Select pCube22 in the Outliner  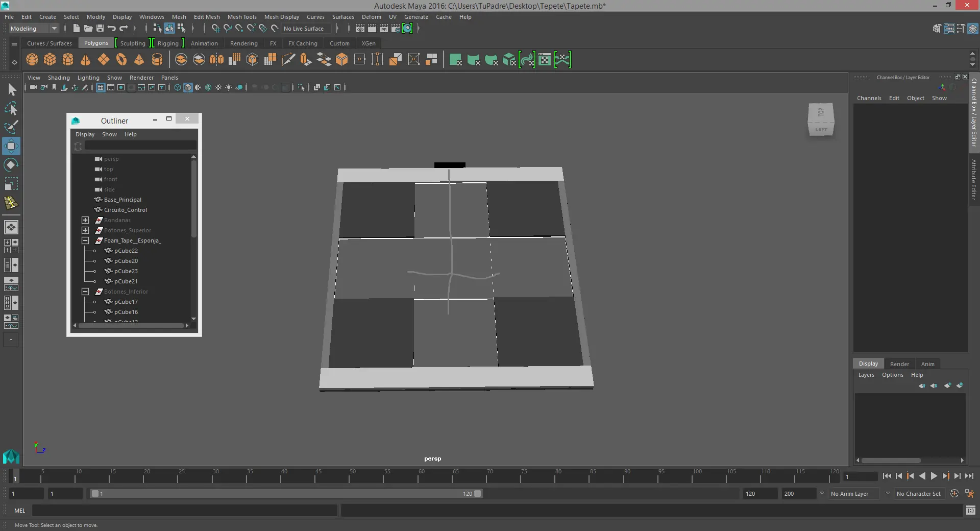point(126,251)
